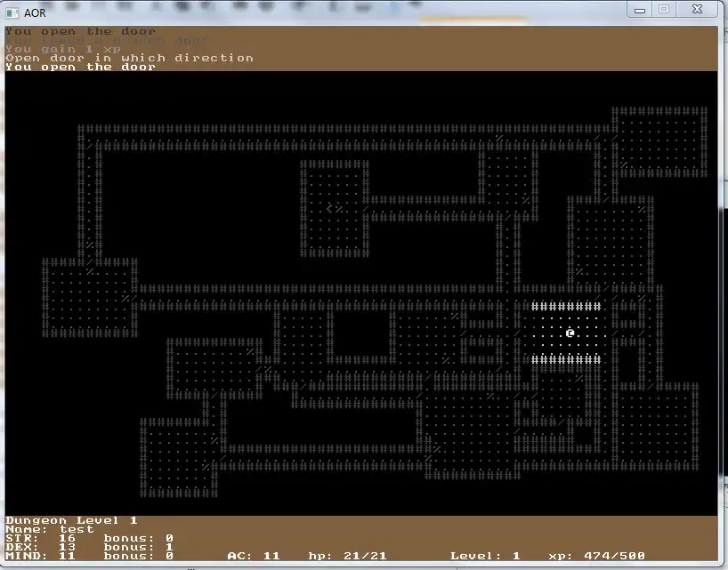This screenshot has width=728, height=570.
Task: Click the 'xp: 474/500' value
Action: pos(596,556)
